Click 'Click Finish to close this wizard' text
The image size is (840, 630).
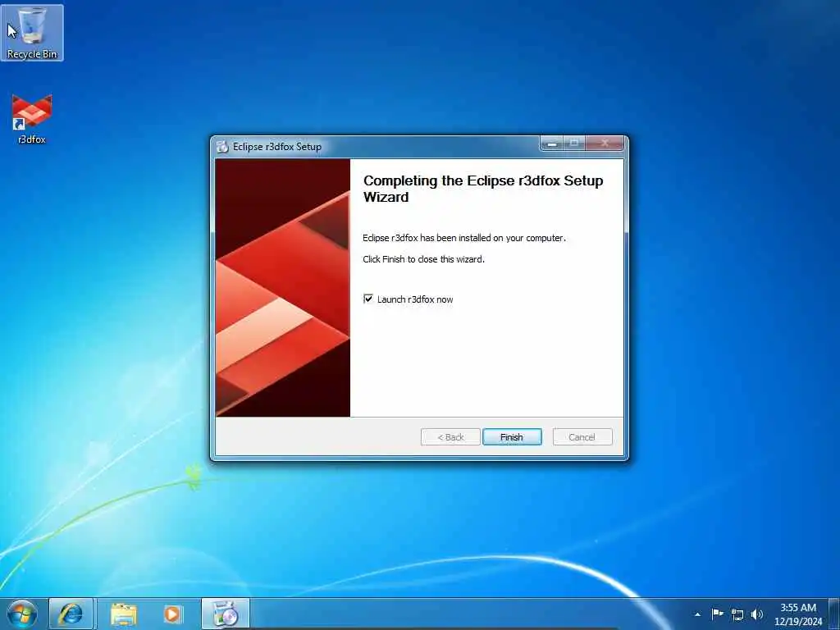(423, 259)
